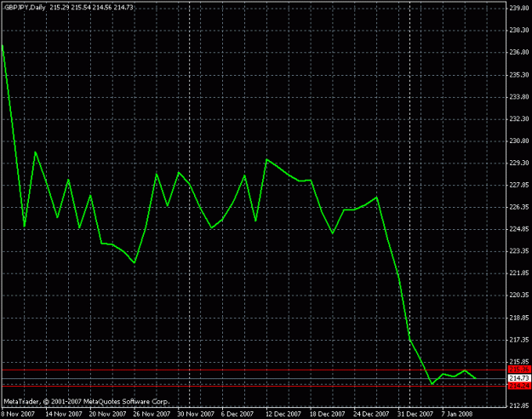Select the upper red horizontal line
This screenshot has height=419, width=532.
[254, 370]
